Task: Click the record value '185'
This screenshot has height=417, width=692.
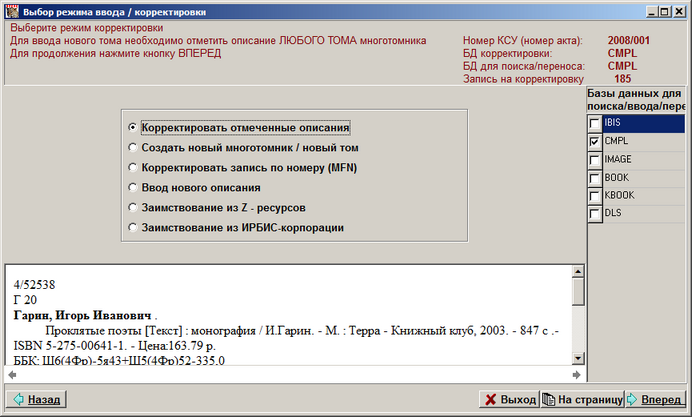Action: [622, 79]
